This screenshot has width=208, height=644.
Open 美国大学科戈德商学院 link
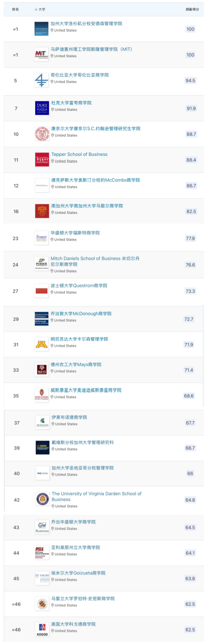[x=73, y=624]
